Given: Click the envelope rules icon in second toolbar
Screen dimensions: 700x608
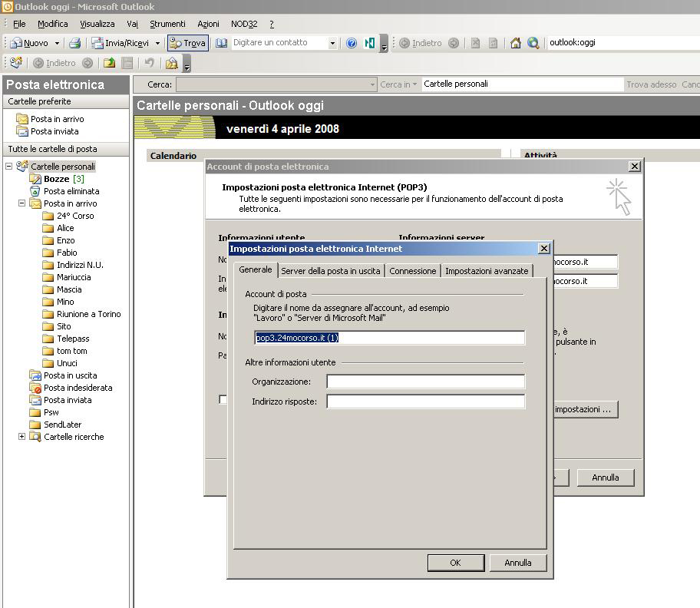Looking at the screenshot, I should pyautogui.click(x=171, y=63).
